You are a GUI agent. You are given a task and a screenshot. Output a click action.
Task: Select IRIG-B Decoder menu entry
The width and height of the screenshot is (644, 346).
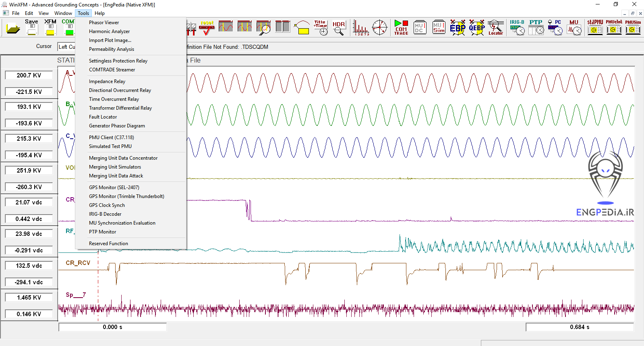(130, 214)
